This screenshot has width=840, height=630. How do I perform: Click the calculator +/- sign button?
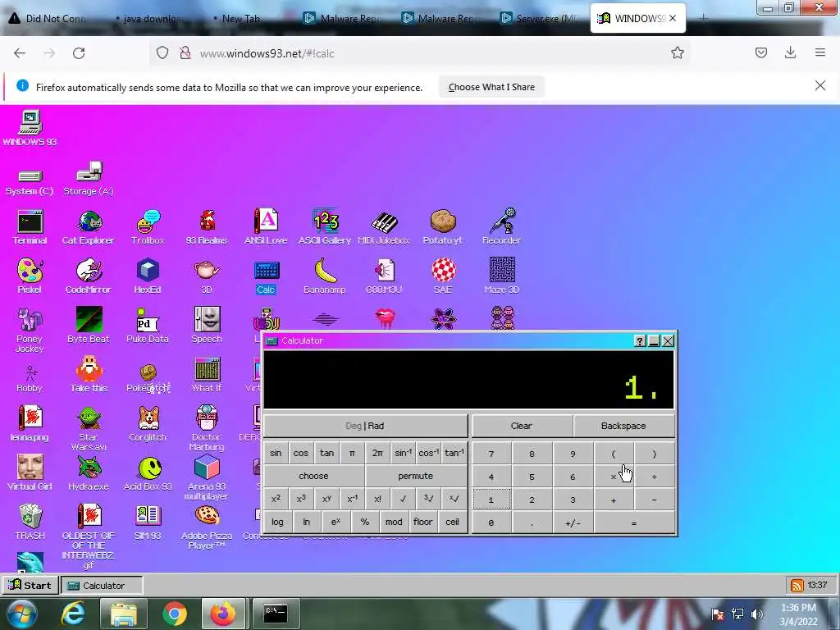click(x=573, y=523)
